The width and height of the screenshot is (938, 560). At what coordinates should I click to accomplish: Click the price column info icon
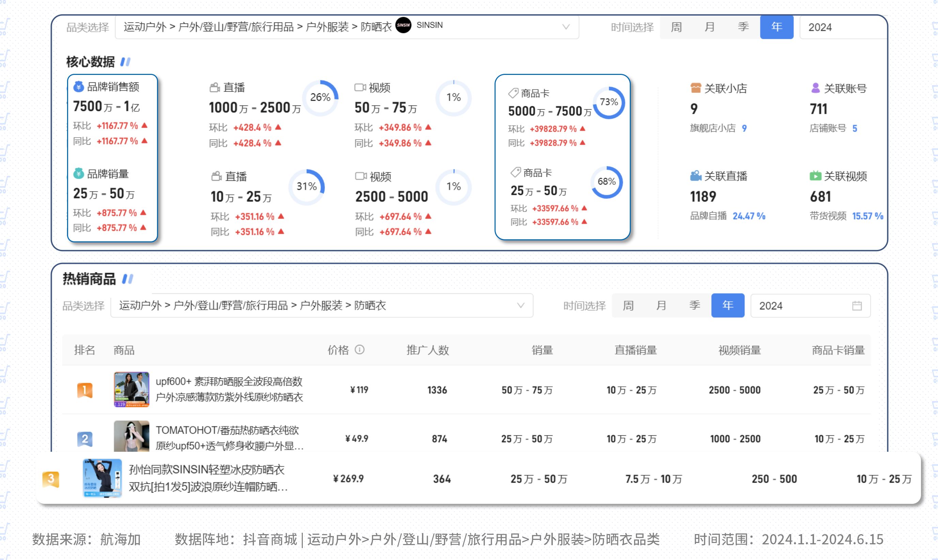(x=360, y=350)
